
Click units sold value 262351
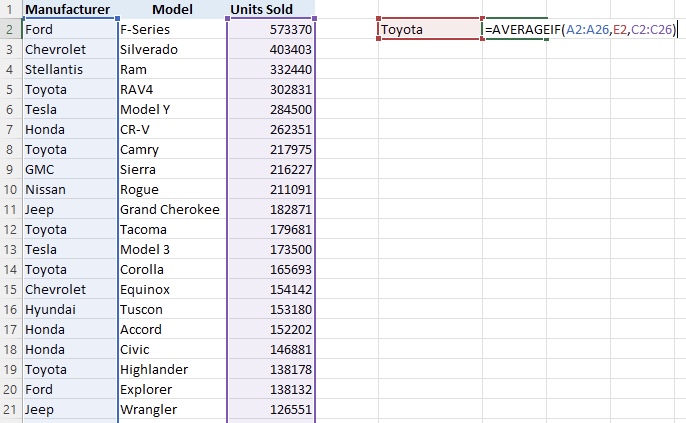click(271, 129)
